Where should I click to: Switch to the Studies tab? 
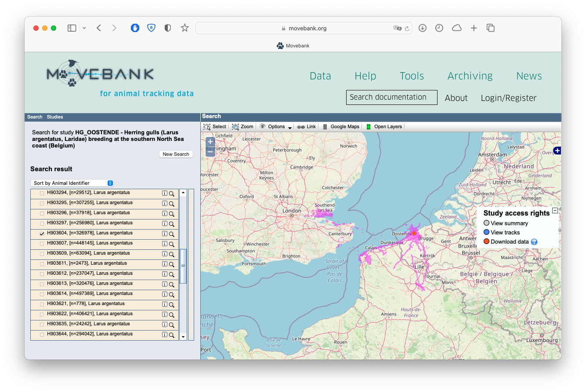click(x=55, y=117)
